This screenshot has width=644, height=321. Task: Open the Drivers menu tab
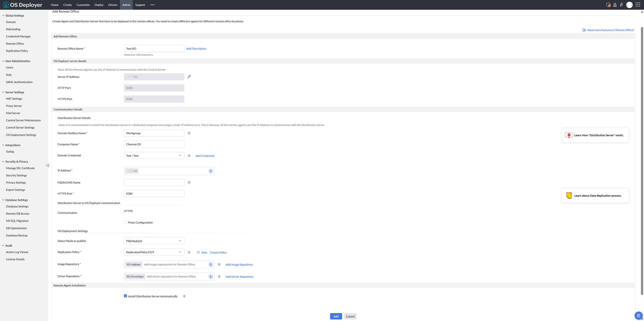113,5
